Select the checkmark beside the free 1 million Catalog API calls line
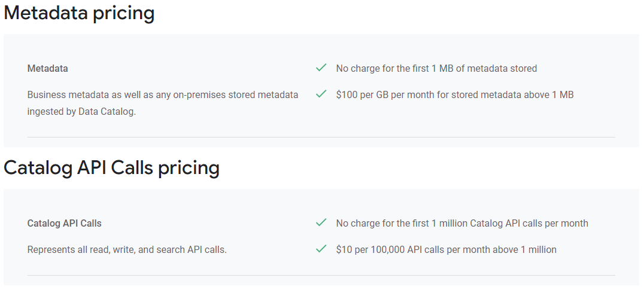Image resolution: width=644 pixels, height=290 pixels. pos(321,222)
